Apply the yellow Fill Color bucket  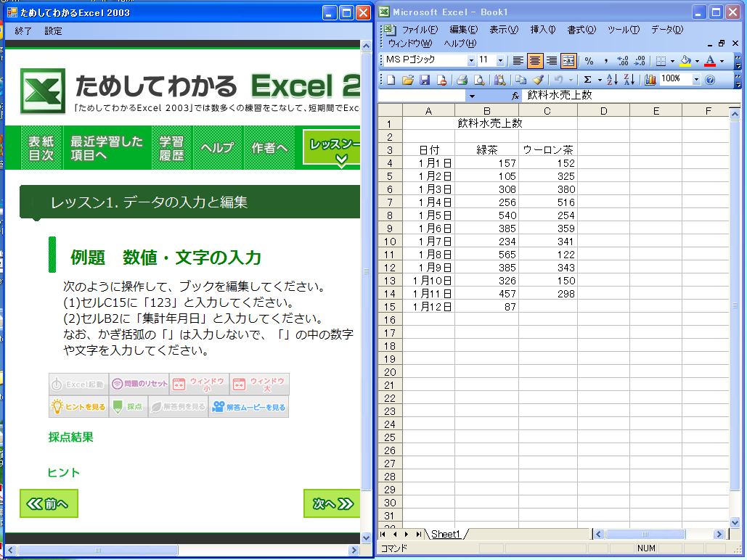click(x=685, y=61)
